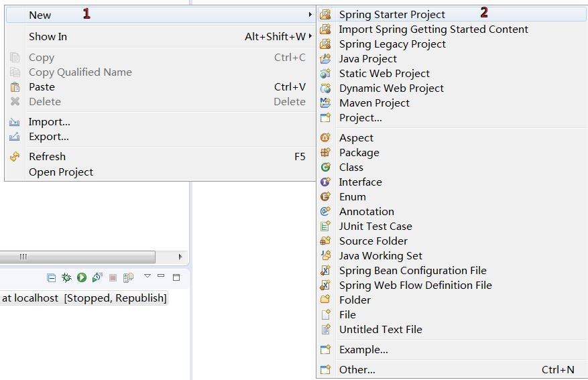Click the Package icon

[x=325, y=152]
